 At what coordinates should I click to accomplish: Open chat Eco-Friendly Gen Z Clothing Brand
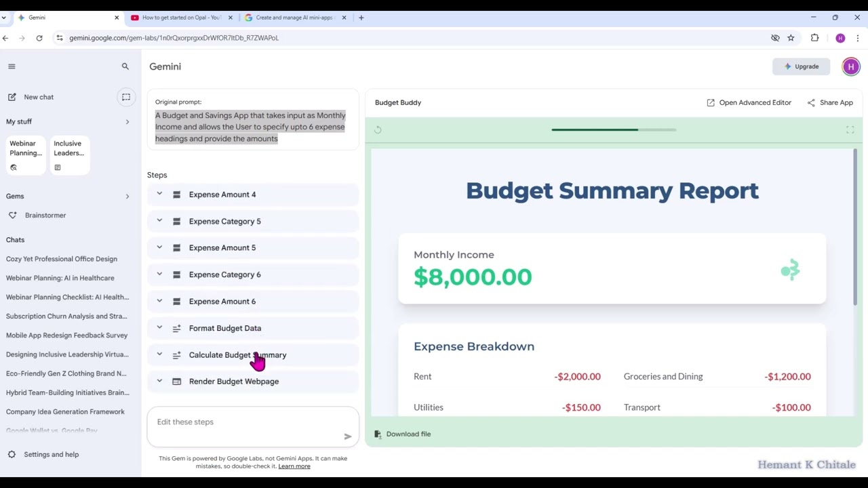click(66, 373)
